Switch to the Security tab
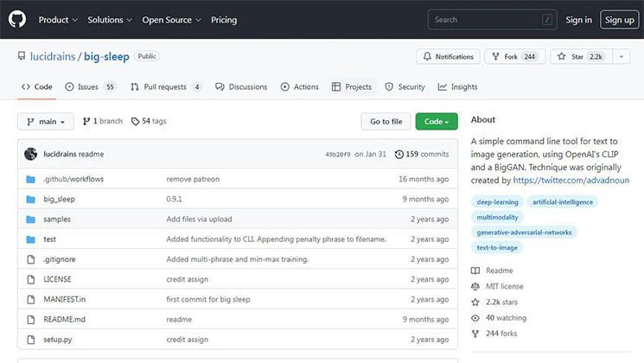This screenshot has width=644, height=363. [x=405, y=86]
